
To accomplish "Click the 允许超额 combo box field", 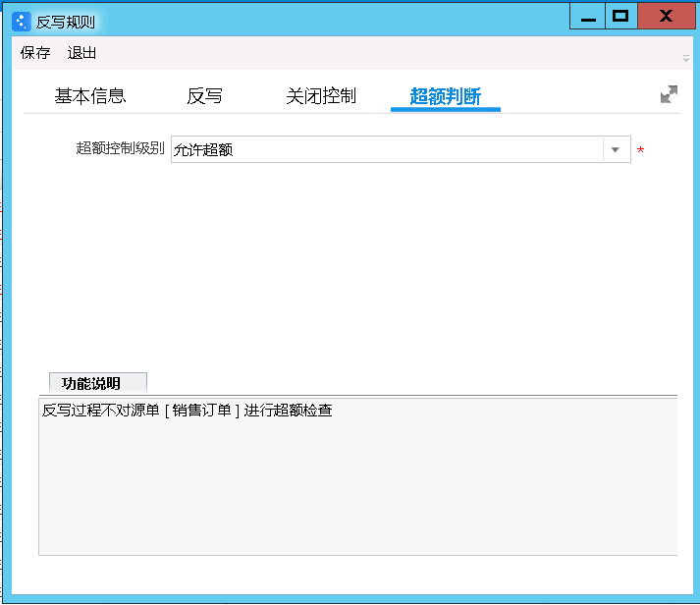I will (401, 149).
